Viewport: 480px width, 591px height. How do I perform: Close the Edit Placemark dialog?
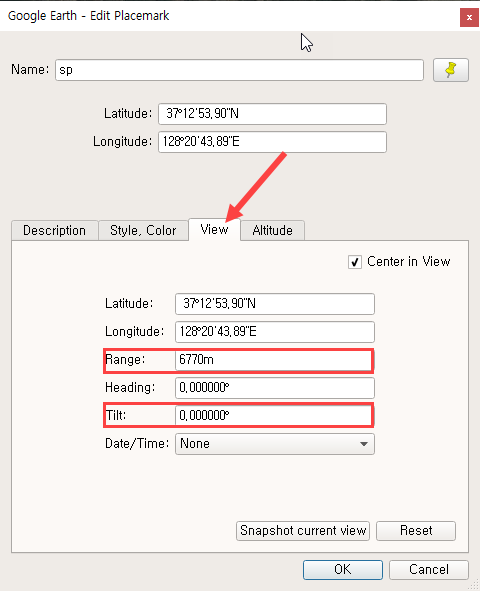point(469,17)
